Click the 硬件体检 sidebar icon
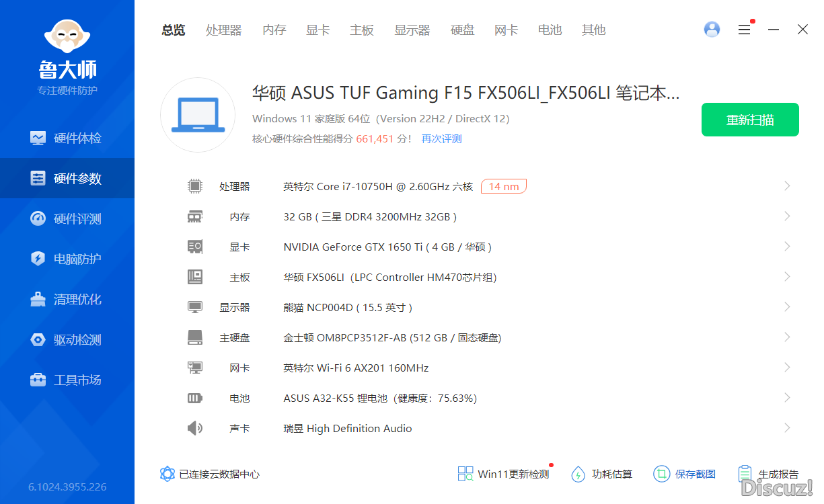 (38, 138)
